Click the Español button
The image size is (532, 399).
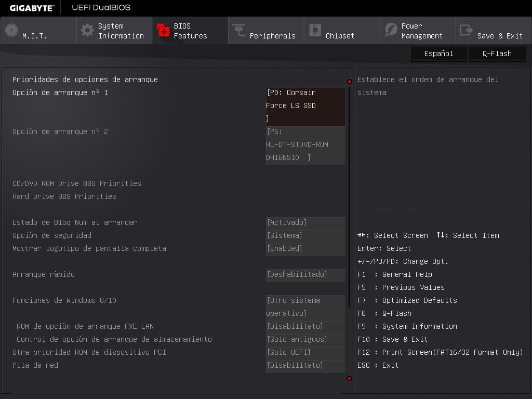coord(438,53)
